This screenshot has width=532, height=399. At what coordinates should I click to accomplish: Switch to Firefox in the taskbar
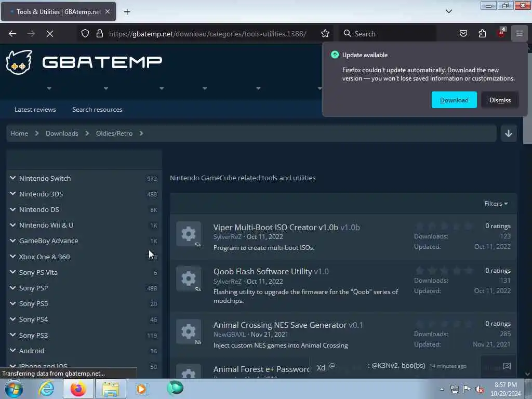click(78, 389)
